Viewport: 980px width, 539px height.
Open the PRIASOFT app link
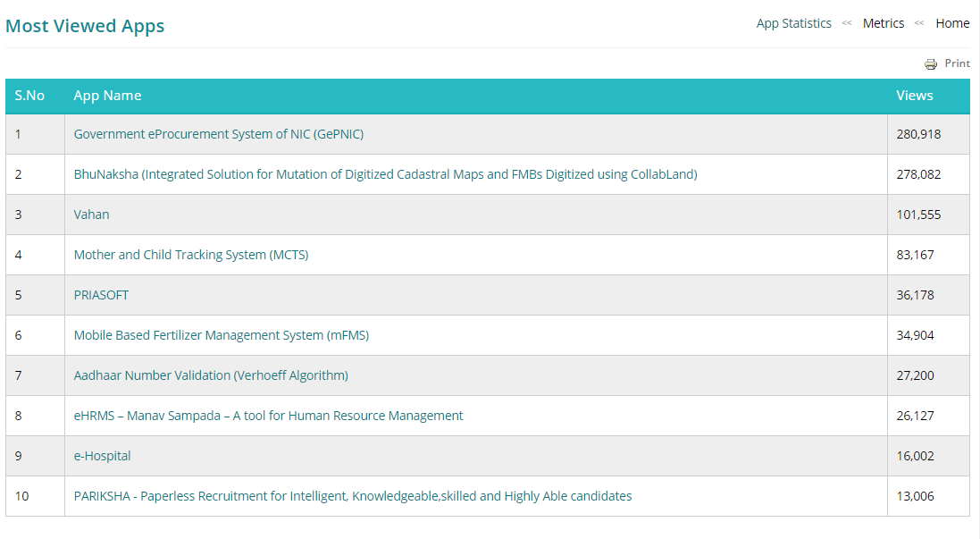click(x=101, y=294)
